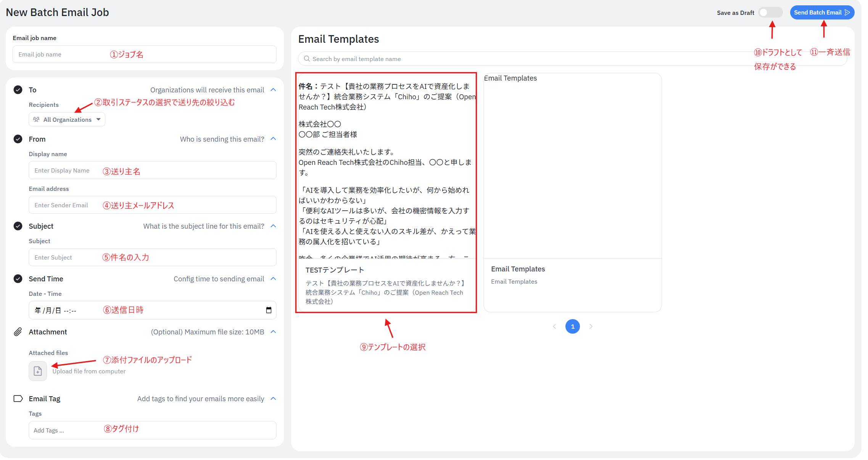Screen dimensions: 868x460
Task: Click the checkmark icon beside Subject
Action: (18, 226)
